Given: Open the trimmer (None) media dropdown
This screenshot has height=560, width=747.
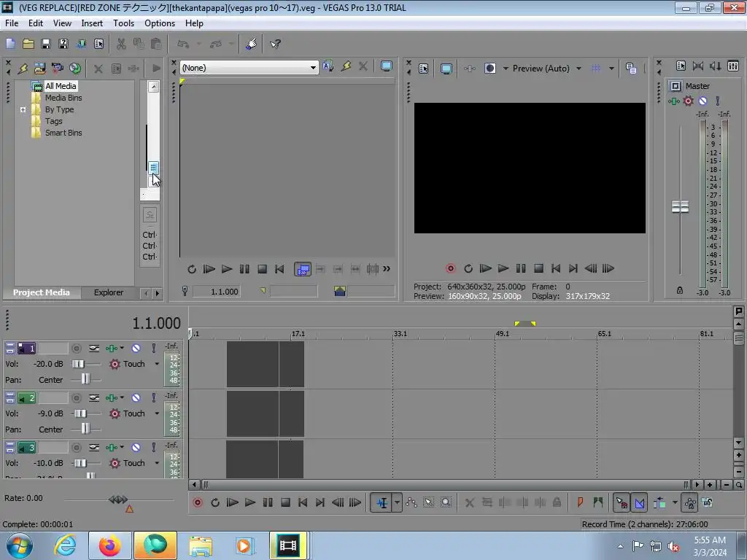Looking at the screenshot, I should click(313, 68).
